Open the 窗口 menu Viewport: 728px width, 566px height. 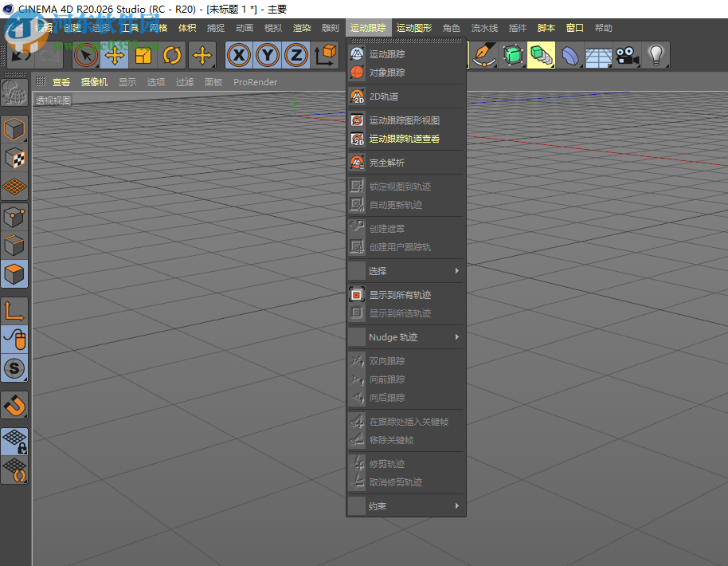[575, 27]
